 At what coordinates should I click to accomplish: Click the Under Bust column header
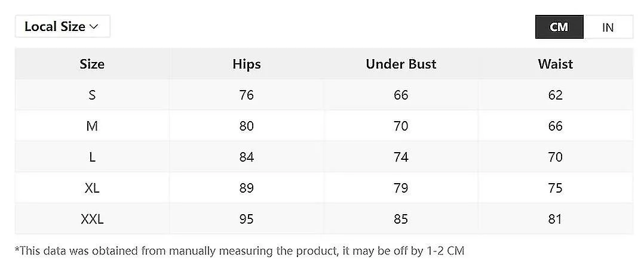401,64
